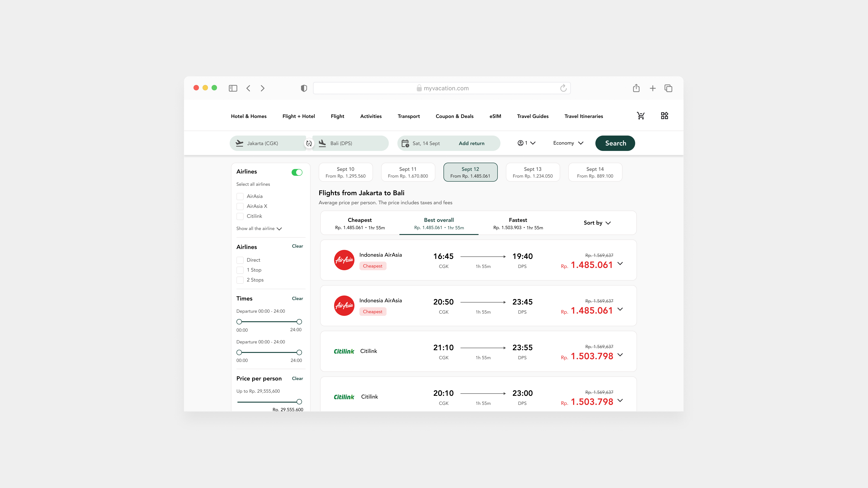Viewport: 868px width, 488px height.
Task: Go to the Activities menu
Action: (x=371, y=116)
